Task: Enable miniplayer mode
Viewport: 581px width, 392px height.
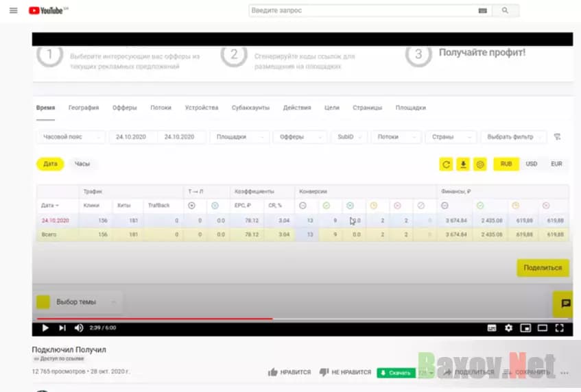Action: click(x=525, y=328)
